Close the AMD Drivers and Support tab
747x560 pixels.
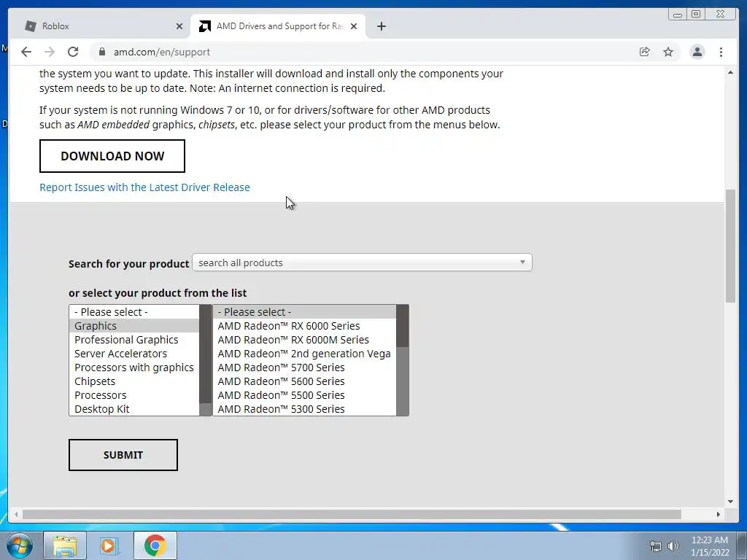click(x=354, y=26)
